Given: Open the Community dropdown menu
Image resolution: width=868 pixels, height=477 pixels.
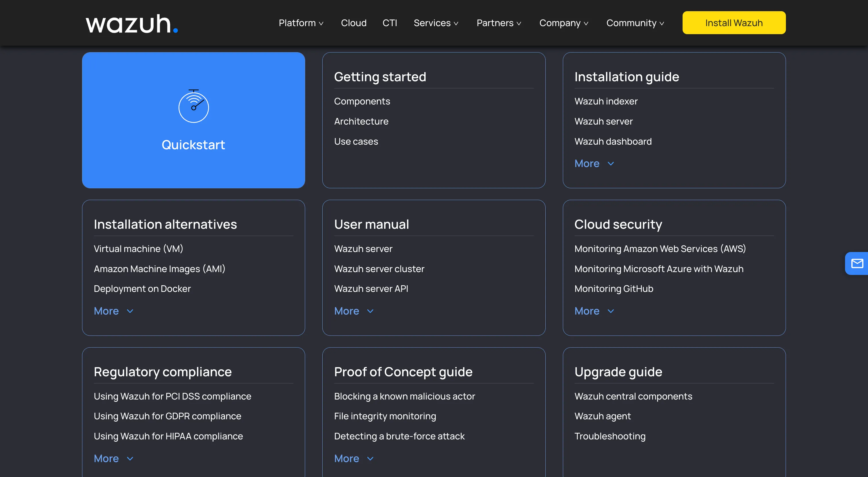Looking at the screenshot, I should (x=635, y=23).
